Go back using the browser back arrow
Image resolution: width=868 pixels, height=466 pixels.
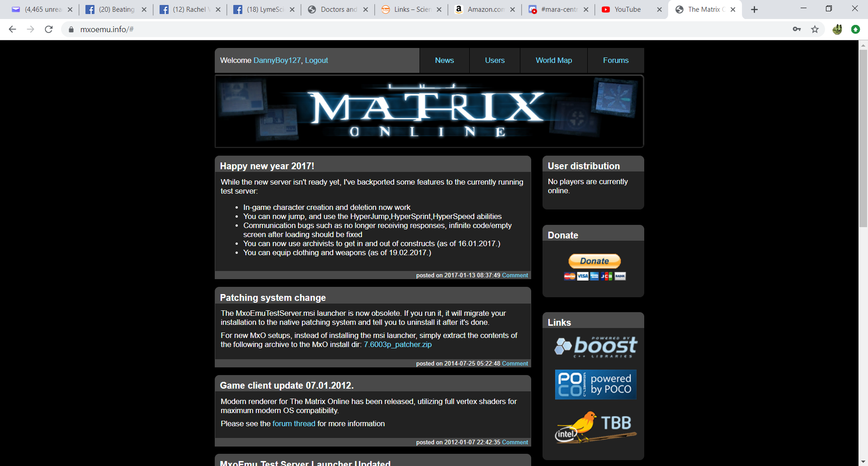click(12, 29)
